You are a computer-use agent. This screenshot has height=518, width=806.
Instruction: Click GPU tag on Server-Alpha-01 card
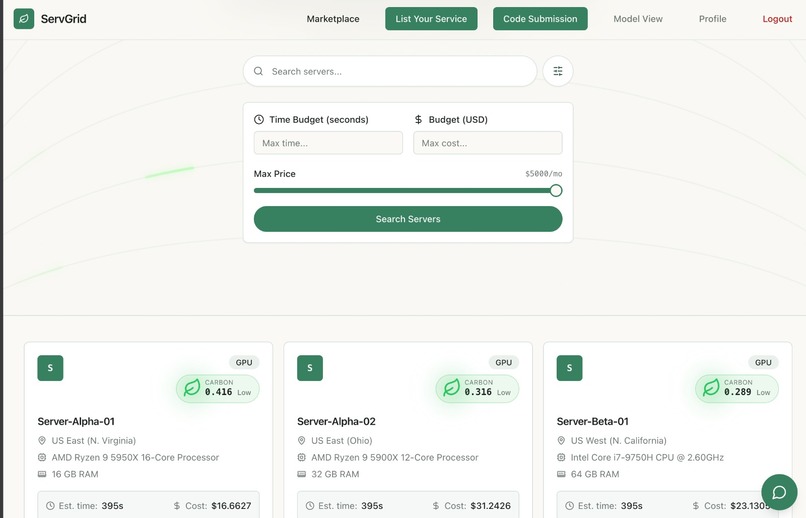244,363
